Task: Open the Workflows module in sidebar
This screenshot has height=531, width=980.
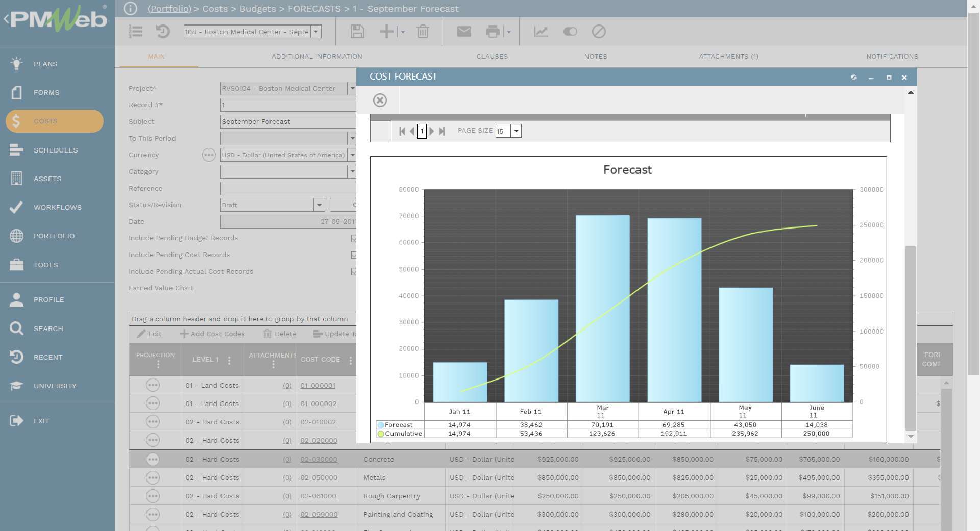Action: pos(57,207)
